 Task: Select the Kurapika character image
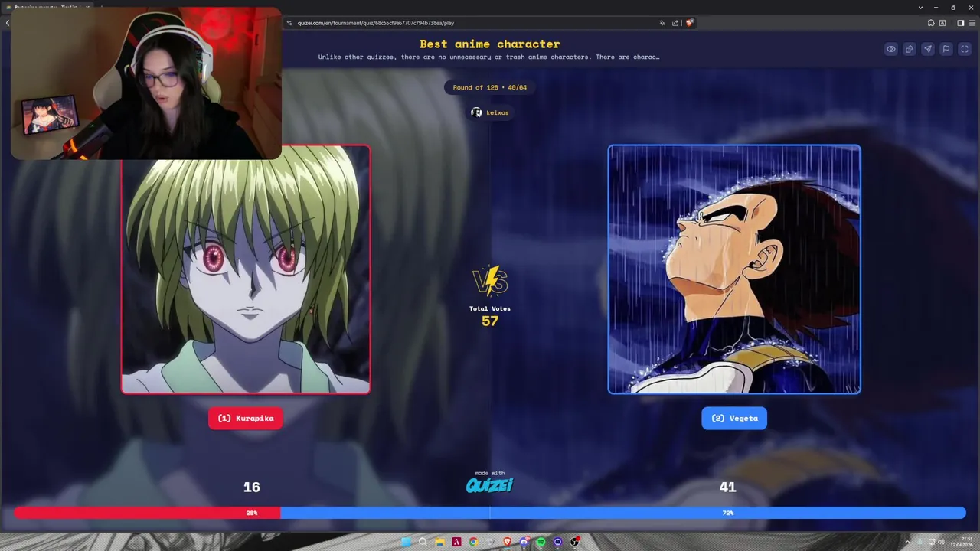[246, 269]
